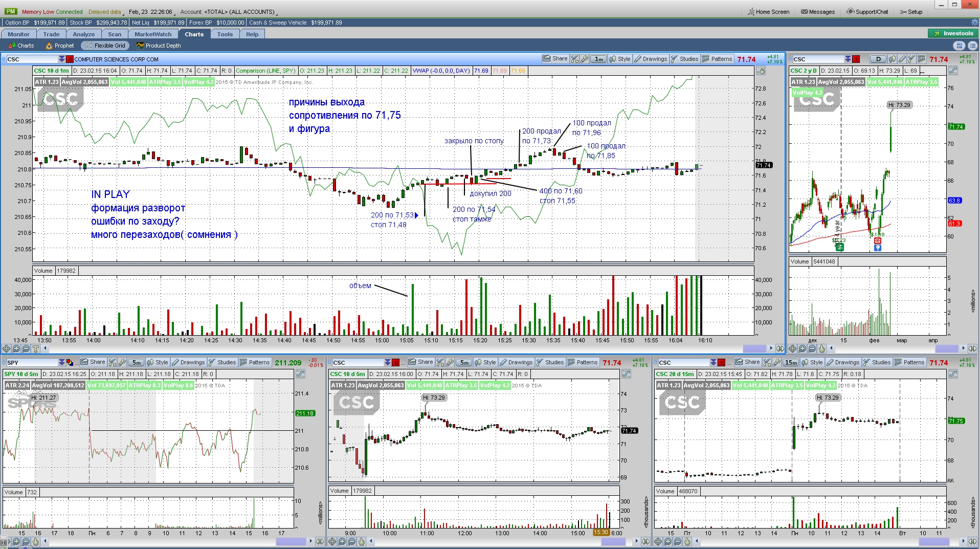Select crosshair pointer tool below main chart
This screenshot has height=549, width=980.
pyautogui.click(x=6, y=349)
